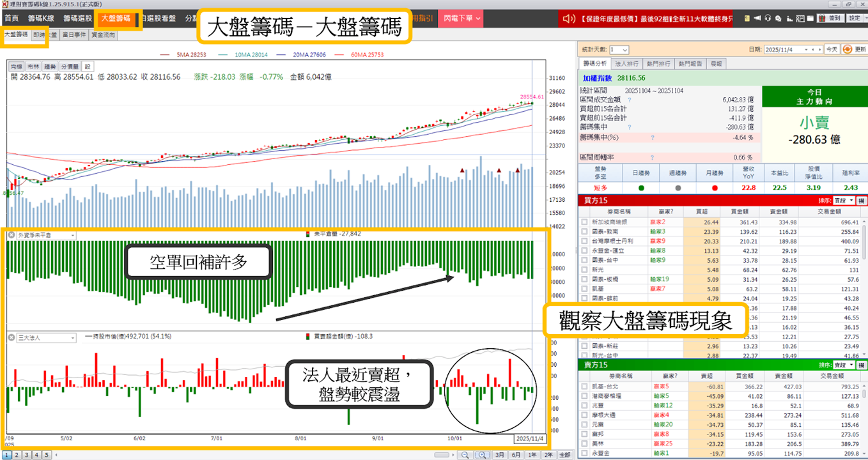
Task: Check the 兆豐 row checkbox
Action: point(584,406)
